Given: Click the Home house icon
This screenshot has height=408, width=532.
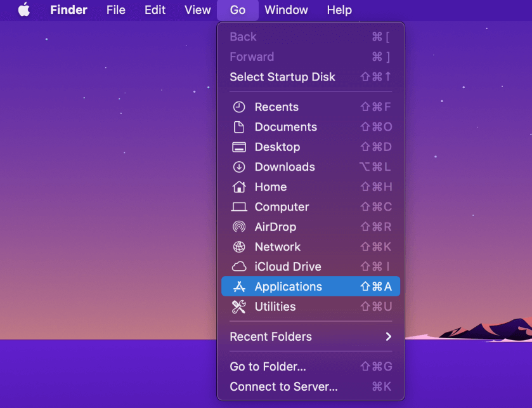Looking at the screenshot, I should point(239,187).
